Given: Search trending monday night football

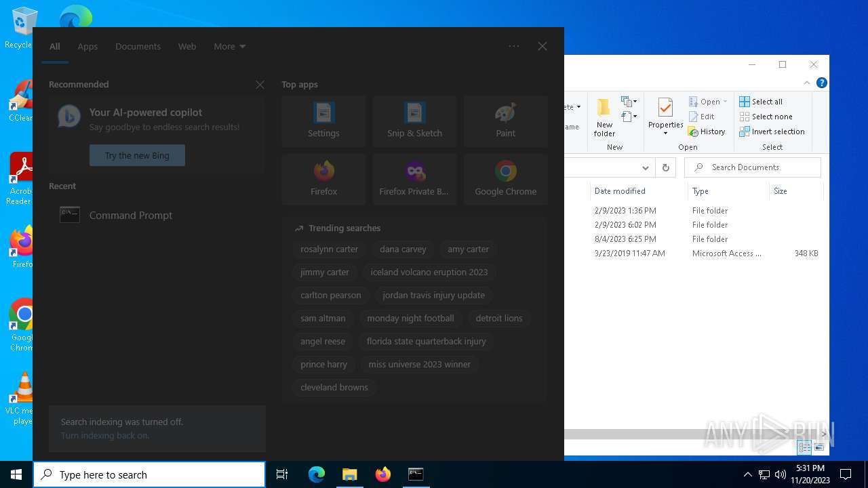Looking at the screenshot, I should (x=410, y=318).
